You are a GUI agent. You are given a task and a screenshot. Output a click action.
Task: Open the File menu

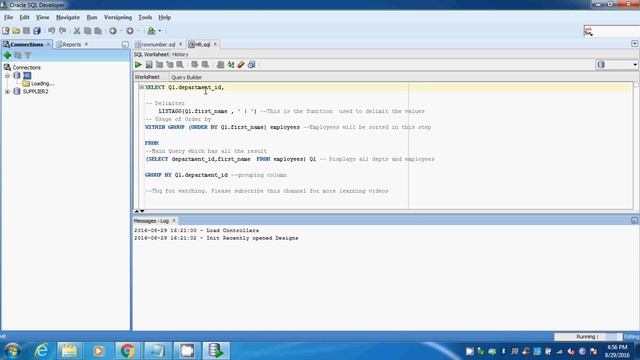tap(8, 17)
